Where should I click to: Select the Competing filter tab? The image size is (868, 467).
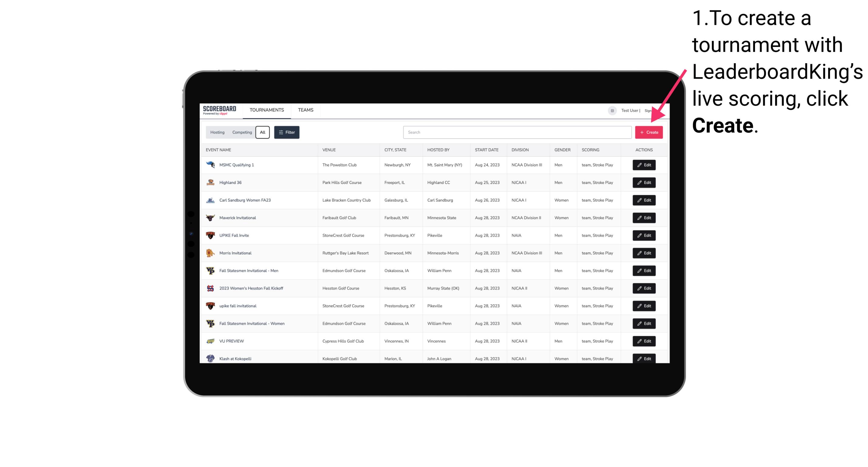241,132
